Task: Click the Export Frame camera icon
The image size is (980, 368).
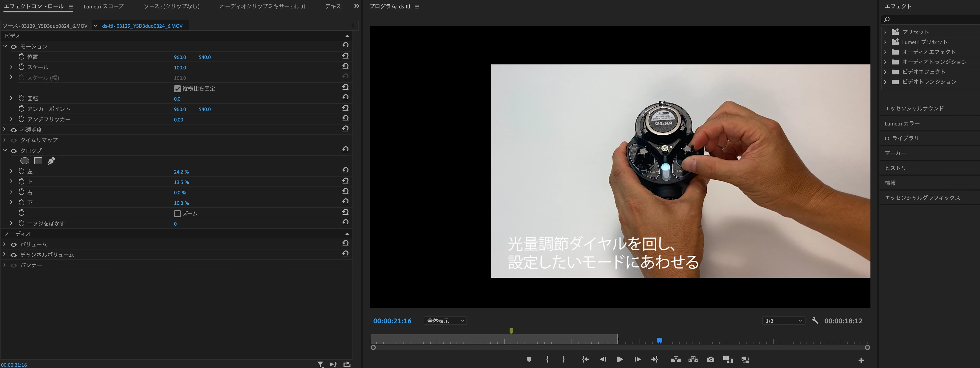Action: tap(710, 360)
